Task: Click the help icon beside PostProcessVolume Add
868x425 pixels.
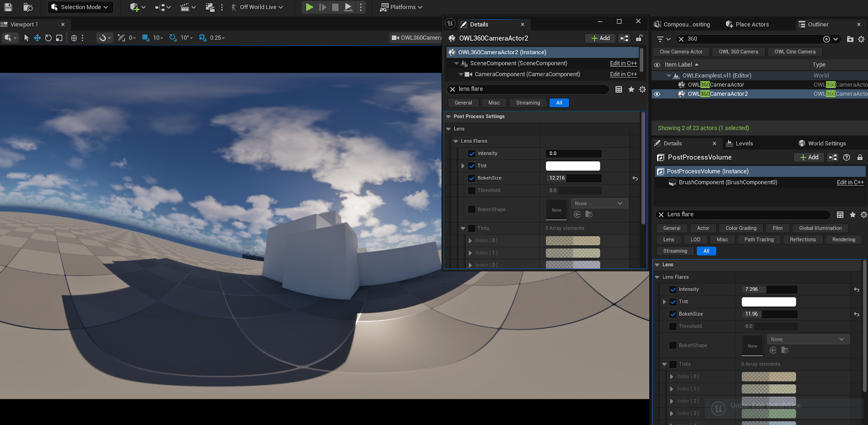Action: point(846,157)
